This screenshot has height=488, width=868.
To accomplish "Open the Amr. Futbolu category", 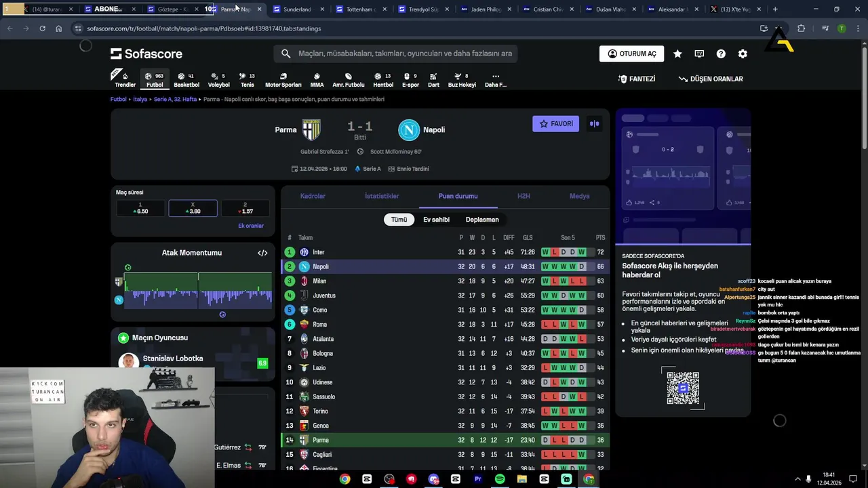I will (x=349, y=79).
